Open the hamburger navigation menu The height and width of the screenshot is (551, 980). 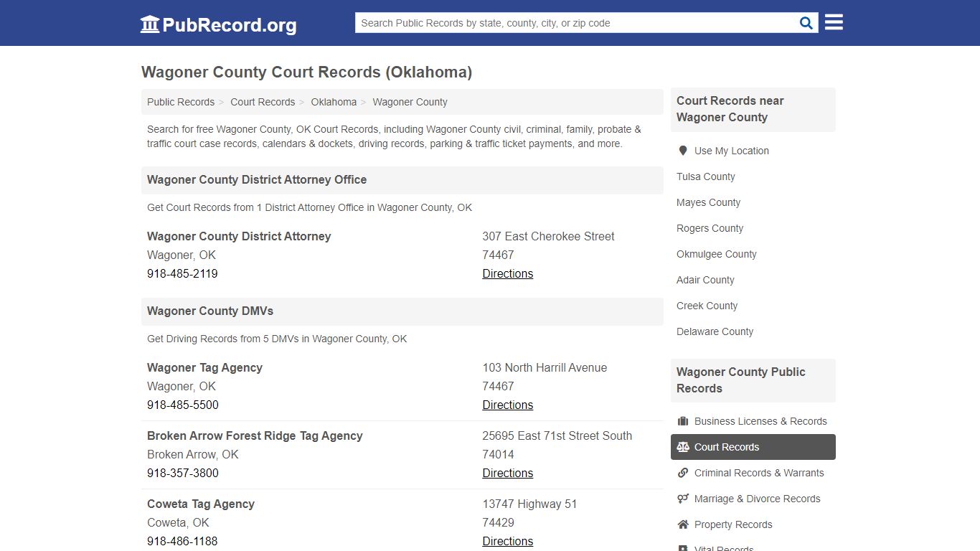[833, 22]
